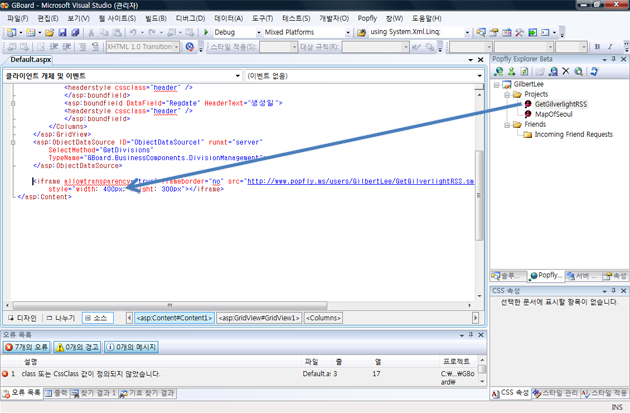Collapse the GilbertLee tree node

(497, 85)
